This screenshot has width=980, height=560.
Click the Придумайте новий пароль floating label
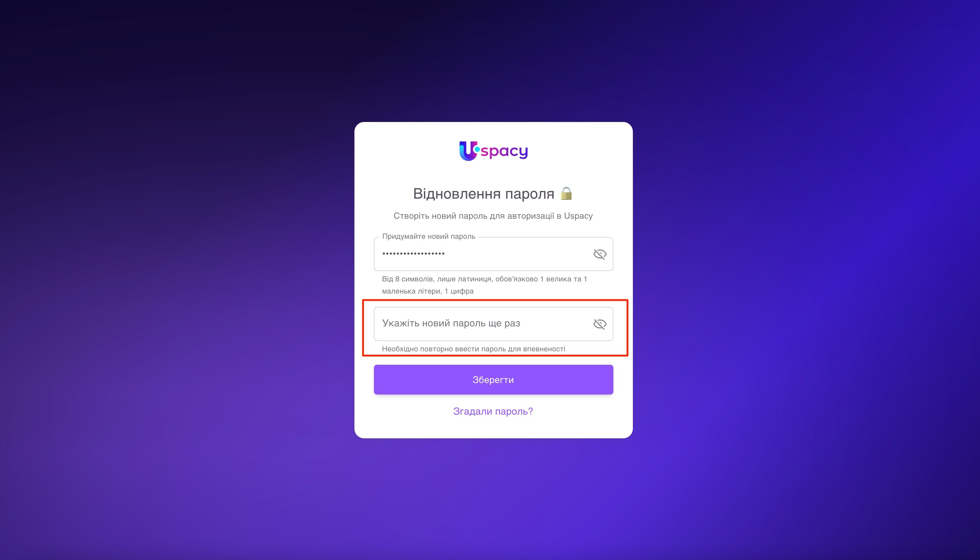click(429, 236)
